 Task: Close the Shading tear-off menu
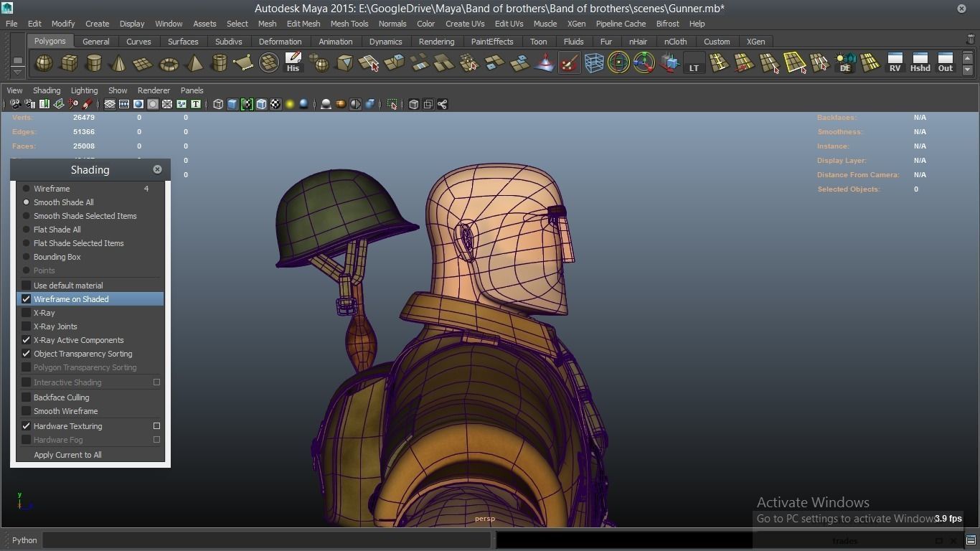[157, 169]
